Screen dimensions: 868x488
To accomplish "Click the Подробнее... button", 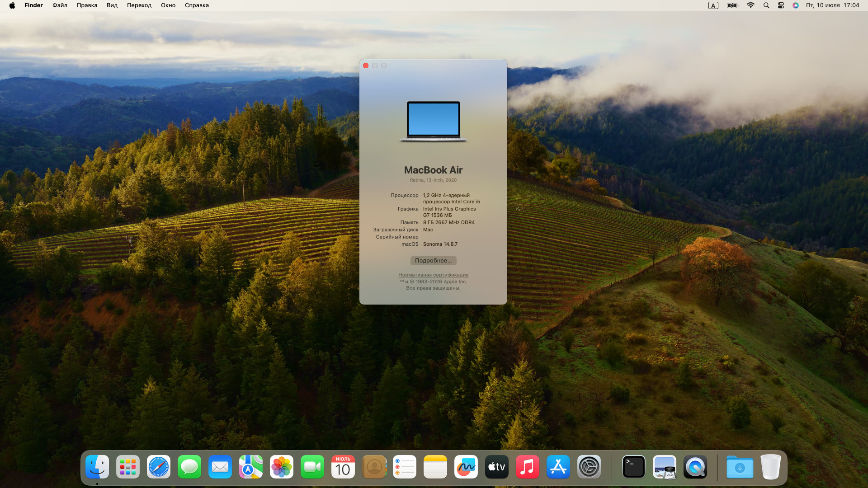I will point(433,261).
